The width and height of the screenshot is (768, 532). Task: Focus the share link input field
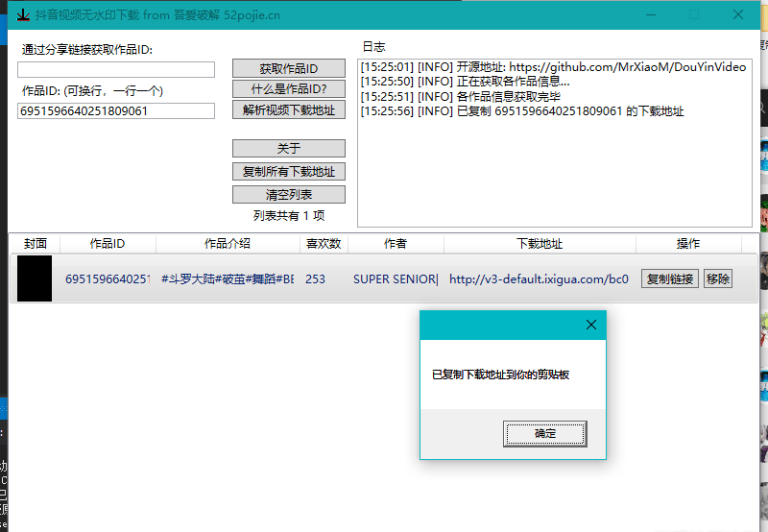116,69
